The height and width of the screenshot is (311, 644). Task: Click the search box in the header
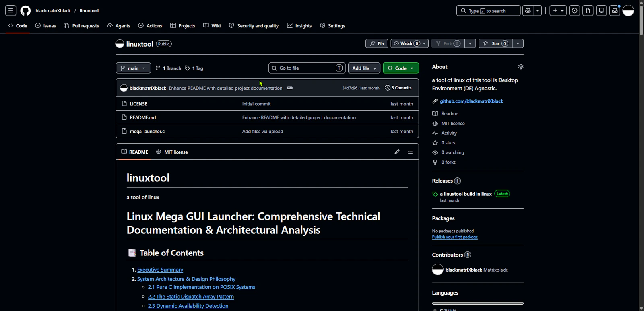[x=488, y=11]
